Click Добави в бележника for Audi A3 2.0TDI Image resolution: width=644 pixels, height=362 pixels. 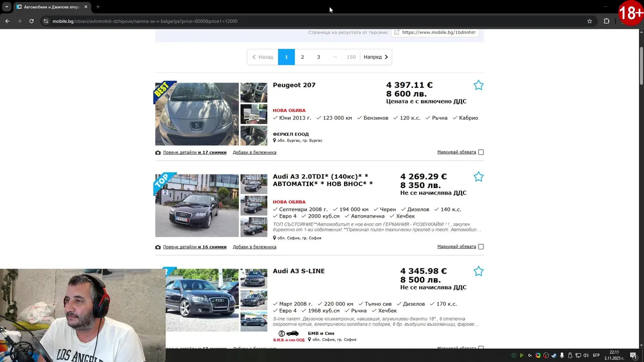255,247
